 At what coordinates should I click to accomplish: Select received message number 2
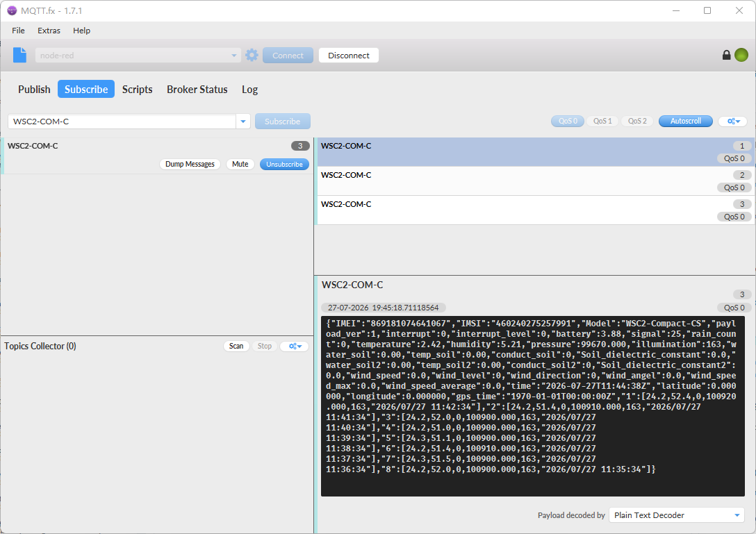[534, 181]
